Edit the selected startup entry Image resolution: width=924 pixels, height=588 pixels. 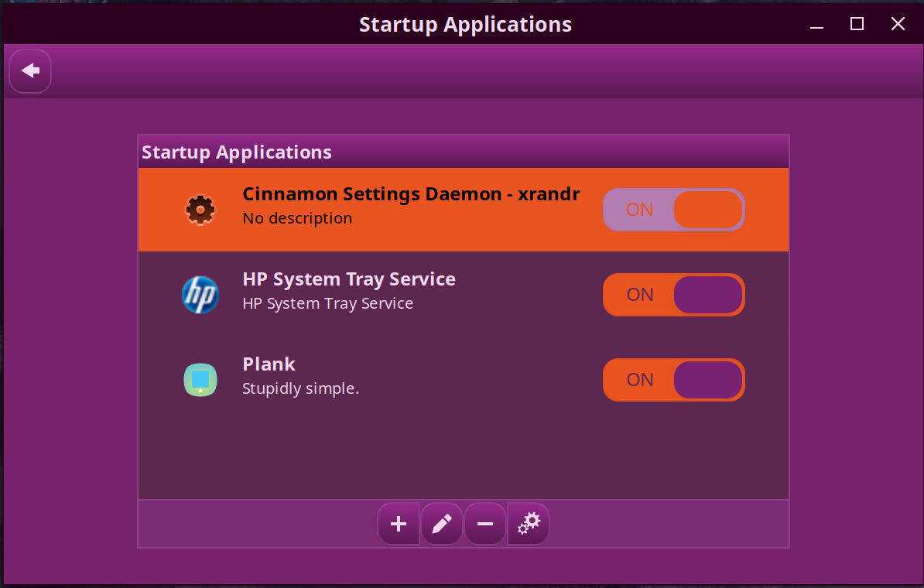(442, 524)
